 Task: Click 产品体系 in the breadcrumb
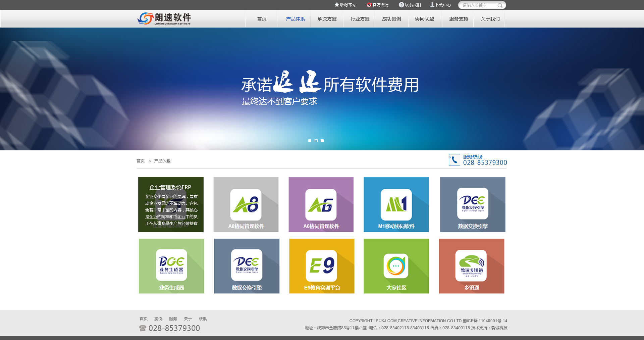pyautogui.click(x=162, y=161)
